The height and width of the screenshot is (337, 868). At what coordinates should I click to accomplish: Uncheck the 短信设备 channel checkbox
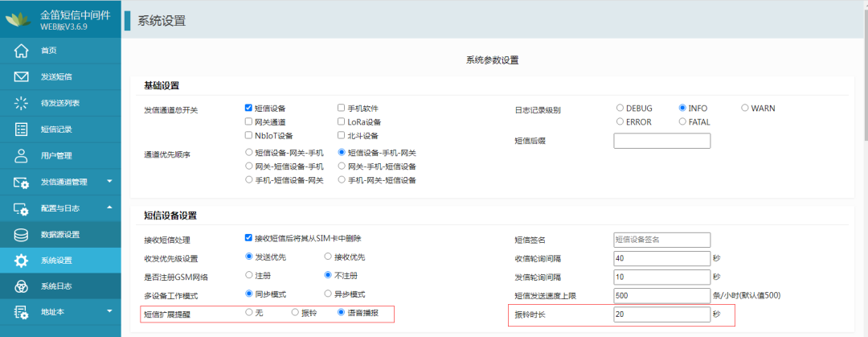point(249,108)
